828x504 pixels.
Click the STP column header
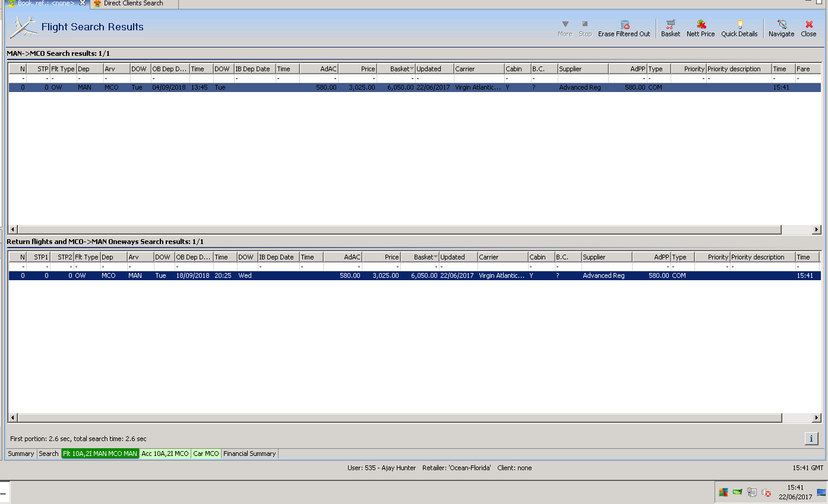38,69
